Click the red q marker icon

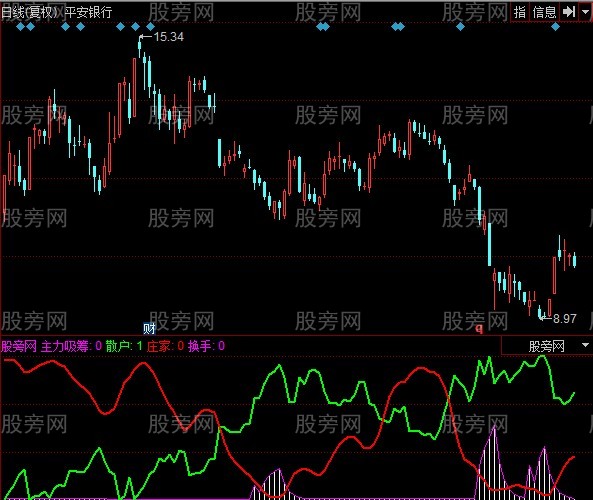pos(479,329)
